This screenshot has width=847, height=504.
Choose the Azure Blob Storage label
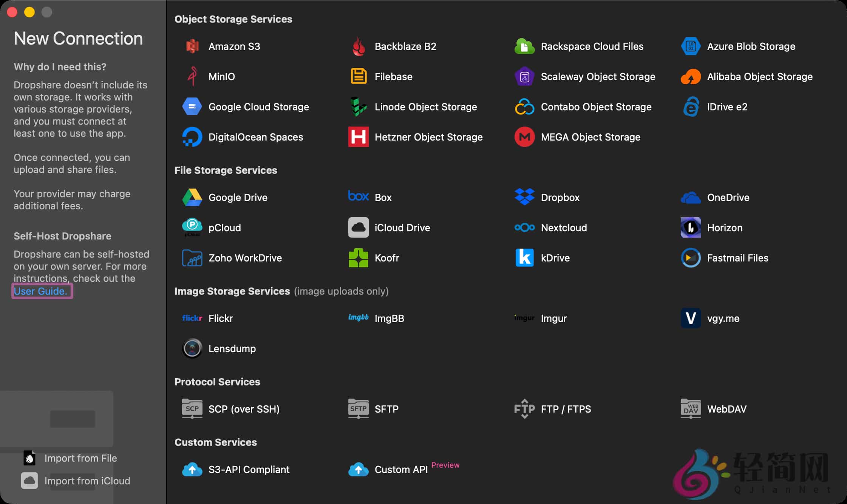(x=751, y=46)
